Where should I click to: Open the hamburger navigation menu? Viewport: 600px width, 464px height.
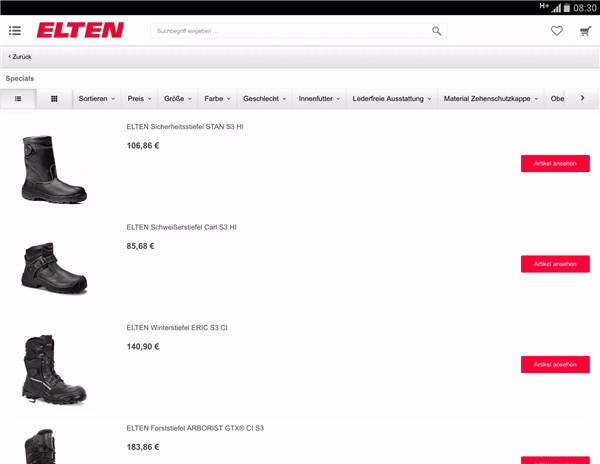coord(15,31)
